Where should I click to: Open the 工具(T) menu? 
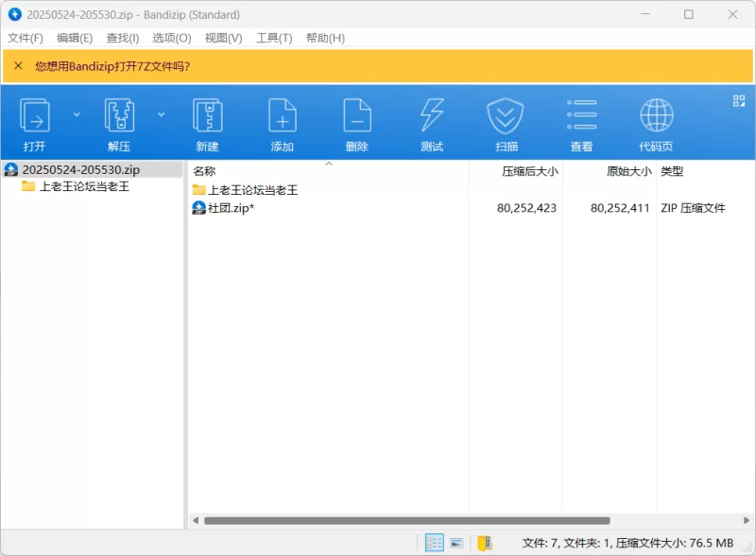(x=274, y=38)
